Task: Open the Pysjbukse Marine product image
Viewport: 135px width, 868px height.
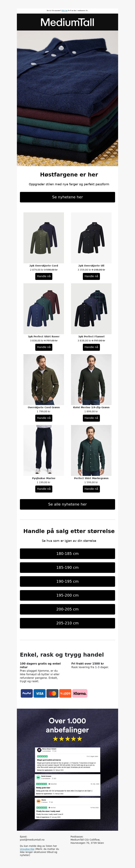Action: point(44,450)
